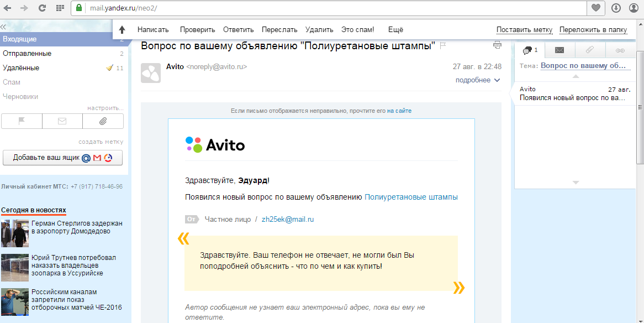Image resolution: width=644 pixels, height=323 pixels.
Task: Click the Avito logo in the email
Action: [215, 144]
